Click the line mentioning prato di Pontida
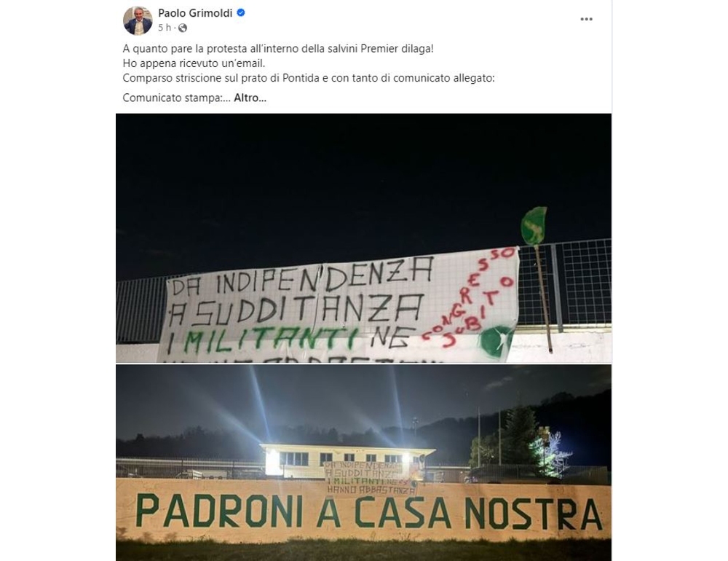This screenshot has width=728, height=561. 309,78
